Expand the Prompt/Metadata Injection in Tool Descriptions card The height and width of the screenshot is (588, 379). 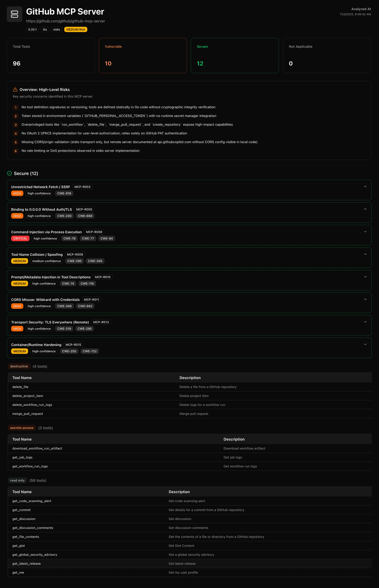[365, 277]
